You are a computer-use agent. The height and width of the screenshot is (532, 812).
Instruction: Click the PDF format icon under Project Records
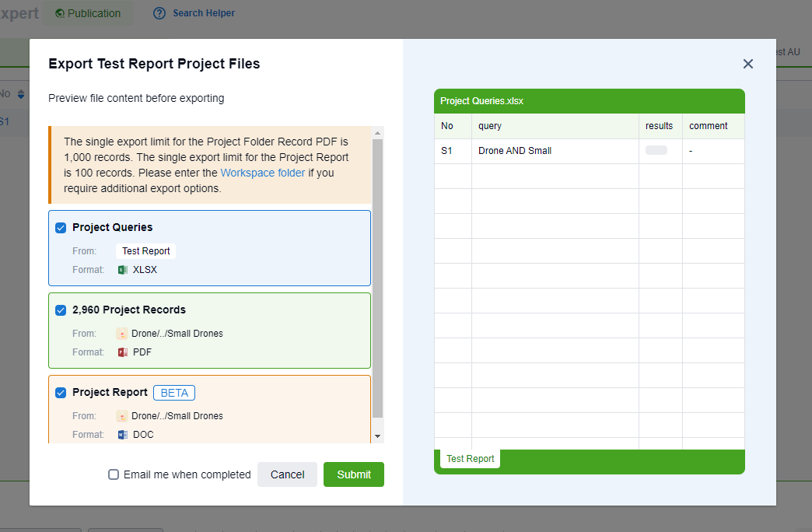pos(123,352)
